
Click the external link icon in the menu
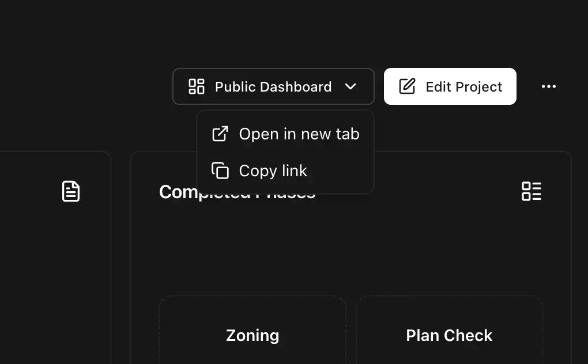pos(220,134)
